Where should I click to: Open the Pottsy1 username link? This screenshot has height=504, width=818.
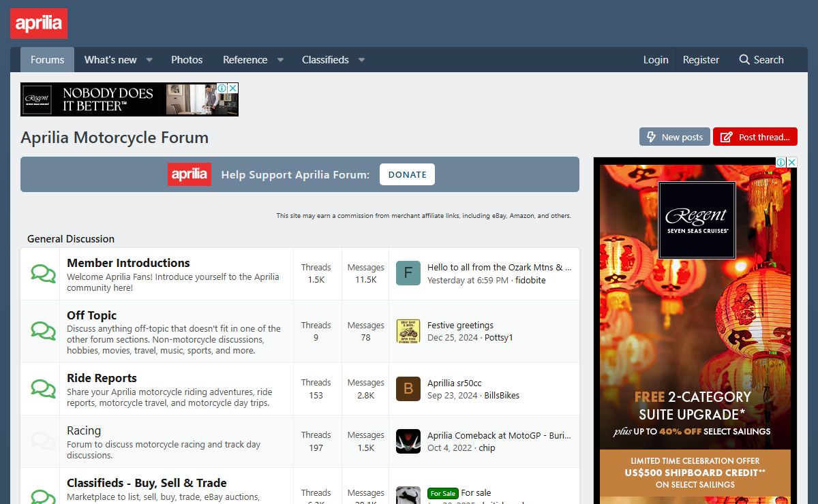[x=499, y=337]
